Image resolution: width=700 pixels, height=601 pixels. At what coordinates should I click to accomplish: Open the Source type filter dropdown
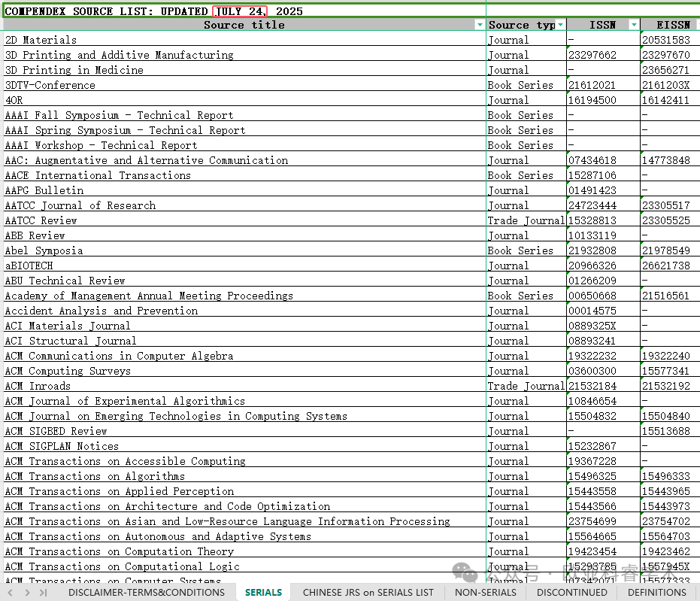point(561,25)
